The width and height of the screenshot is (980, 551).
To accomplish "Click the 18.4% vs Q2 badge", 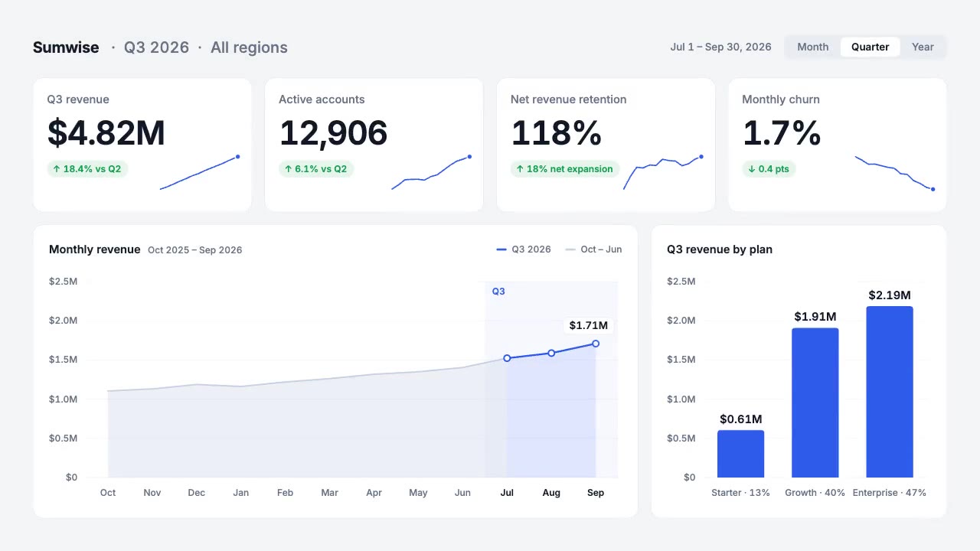I will pyautogui.click(x=87, y=169).
